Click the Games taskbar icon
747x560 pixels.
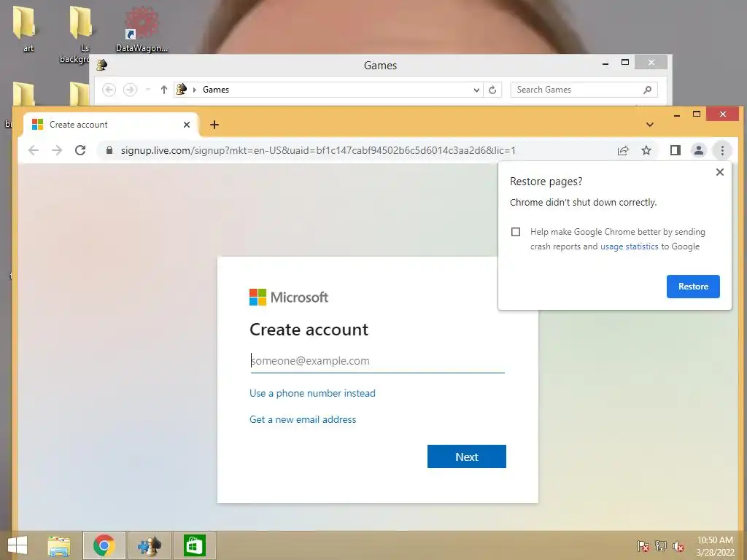pyautogui.click(x=149, y=545)
